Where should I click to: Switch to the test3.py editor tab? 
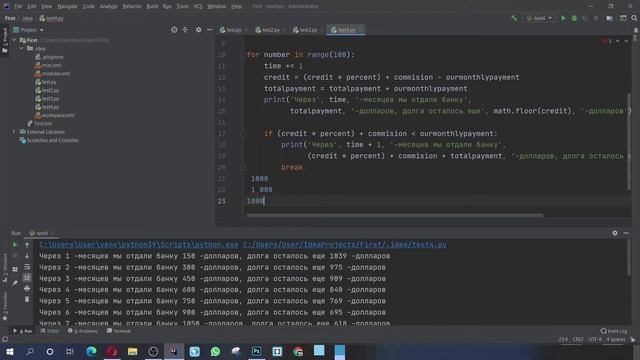click(306, 30)
